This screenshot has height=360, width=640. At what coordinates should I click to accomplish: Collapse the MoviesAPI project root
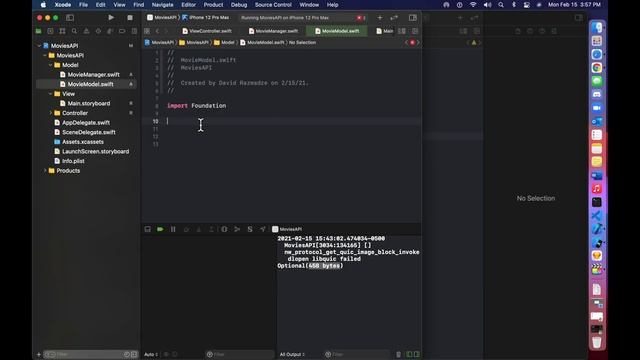(39, 46)
